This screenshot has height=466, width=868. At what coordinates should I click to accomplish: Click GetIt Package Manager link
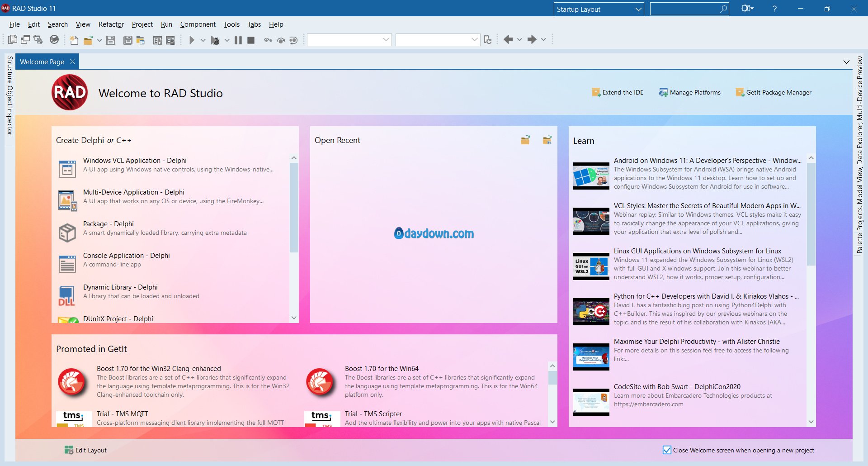click(x=774, y=92)
